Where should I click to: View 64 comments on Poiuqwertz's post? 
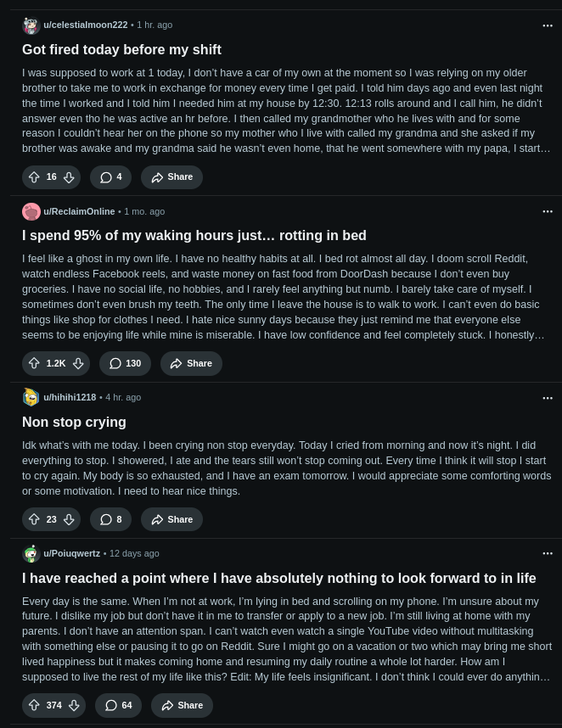[119, 705]
